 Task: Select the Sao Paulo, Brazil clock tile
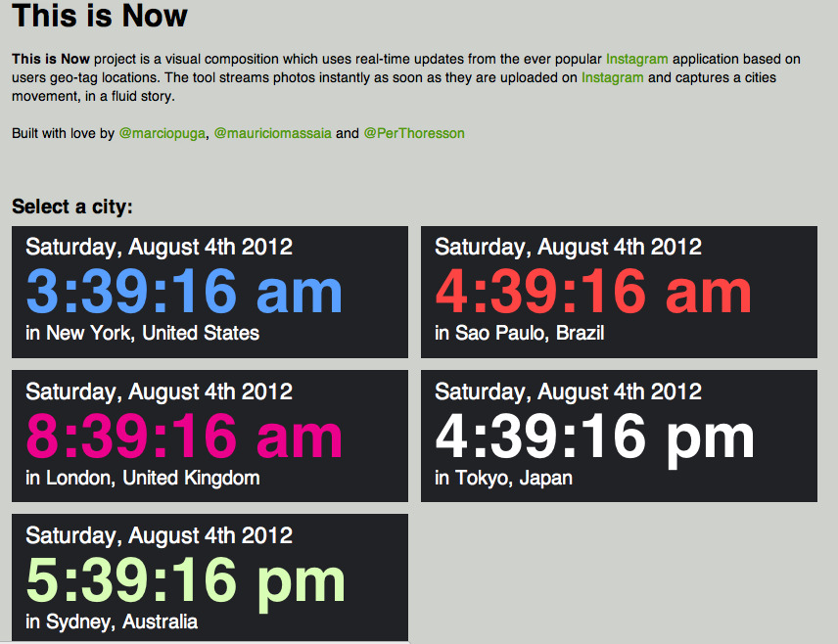point(619,291)
